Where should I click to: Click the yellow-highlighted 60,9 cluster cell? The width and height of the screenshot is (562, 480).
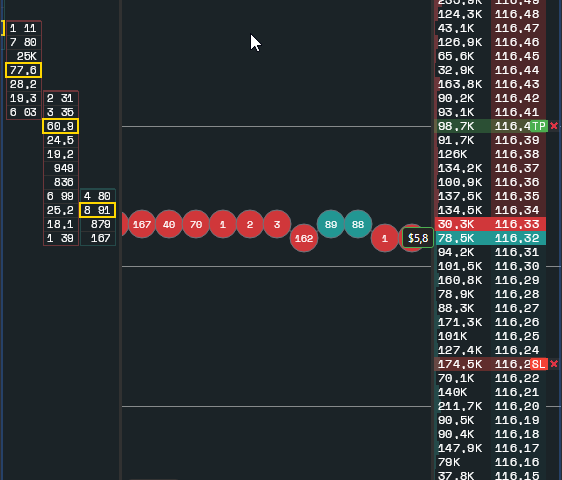point(60,126)
